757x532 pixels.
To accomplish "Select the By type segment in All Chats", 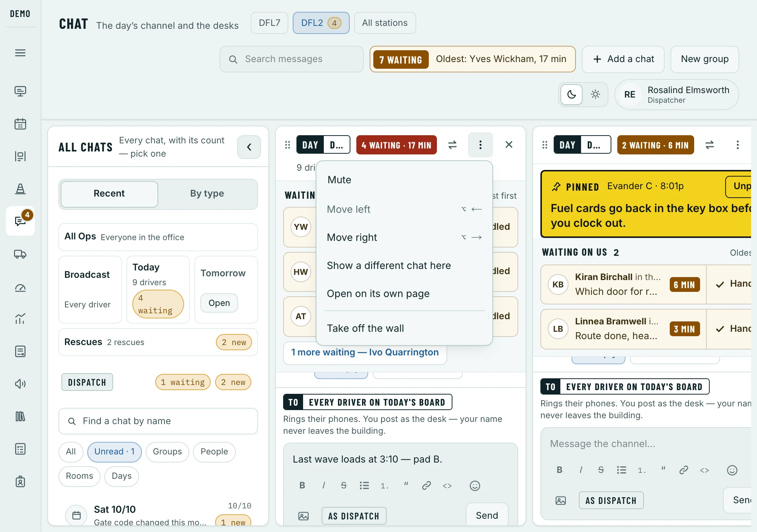I will coord(207,194).
